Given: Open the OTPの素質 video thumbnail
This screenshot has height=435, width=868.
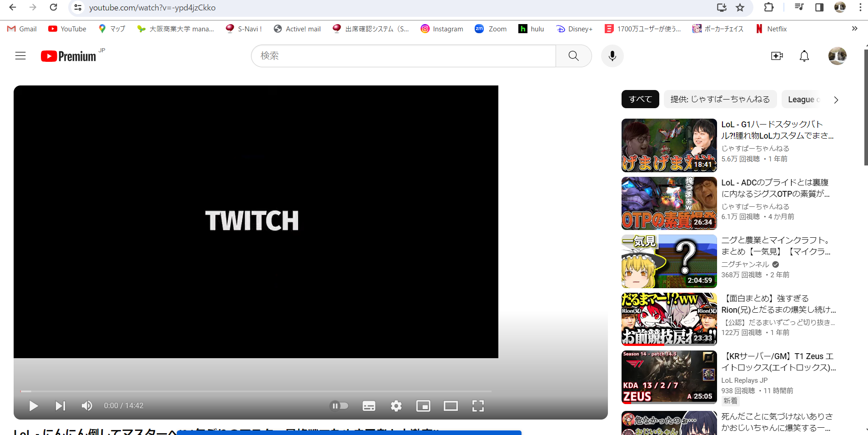Looking at the screenshot, I should tap(669, 203).
